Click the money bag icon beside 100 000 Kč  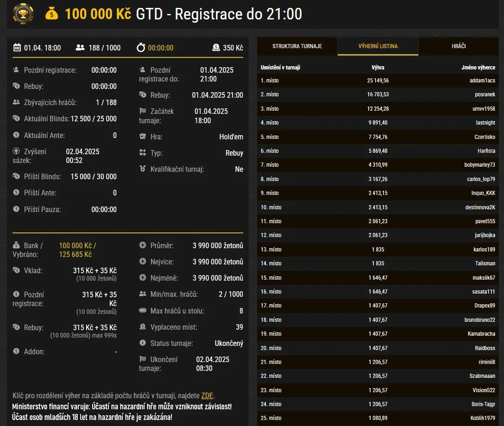coord(52,14)
